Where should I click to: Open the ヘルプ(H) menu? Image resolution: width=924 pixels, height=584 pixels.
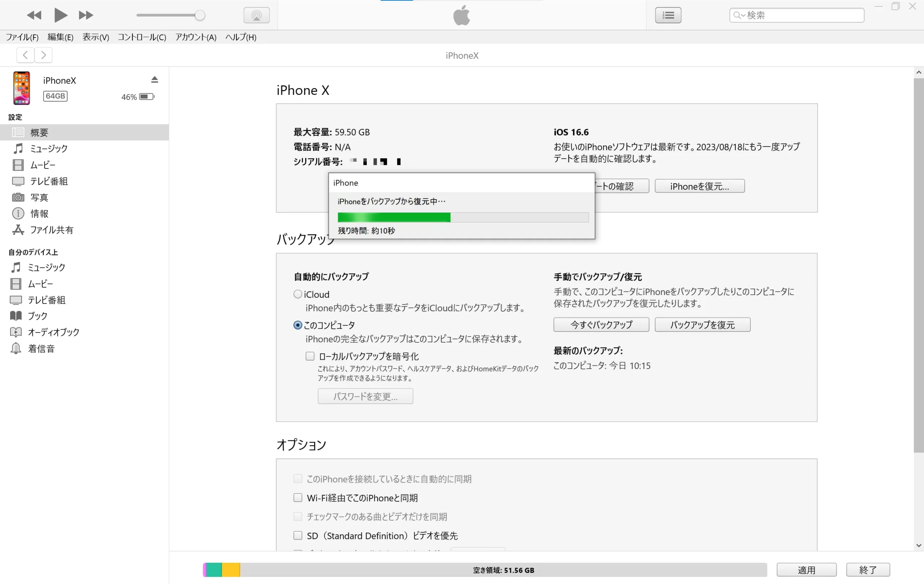pyautogui.click(x=241, y=37)
